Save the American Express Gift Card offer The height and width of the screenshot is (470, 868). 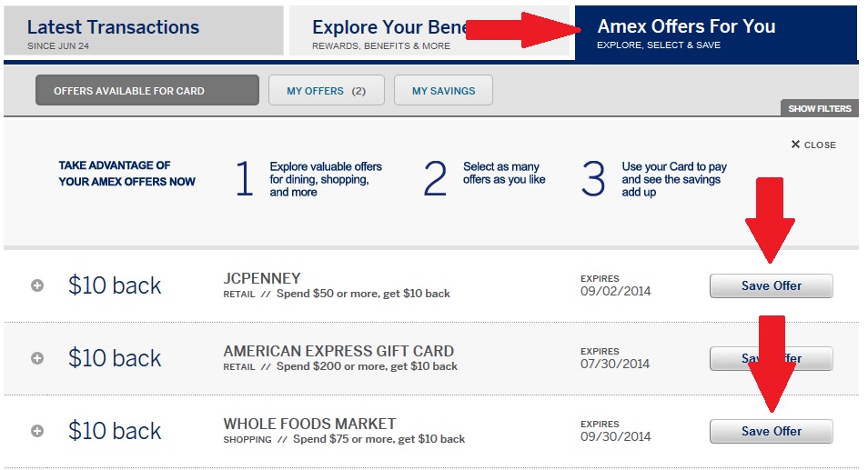click(x=771, y=358)
